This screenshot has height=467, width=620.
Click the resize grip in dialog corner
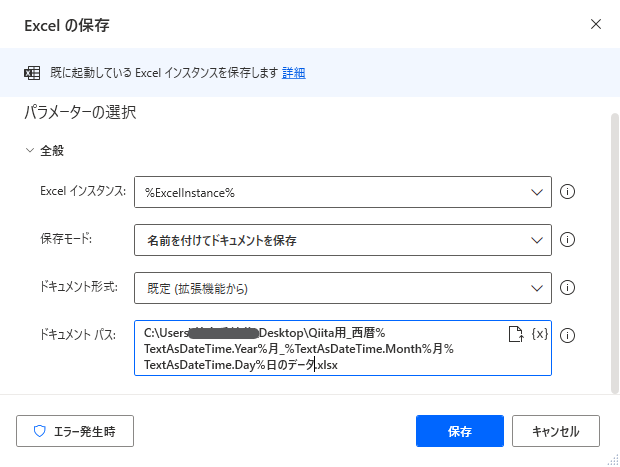coord(613,460)
